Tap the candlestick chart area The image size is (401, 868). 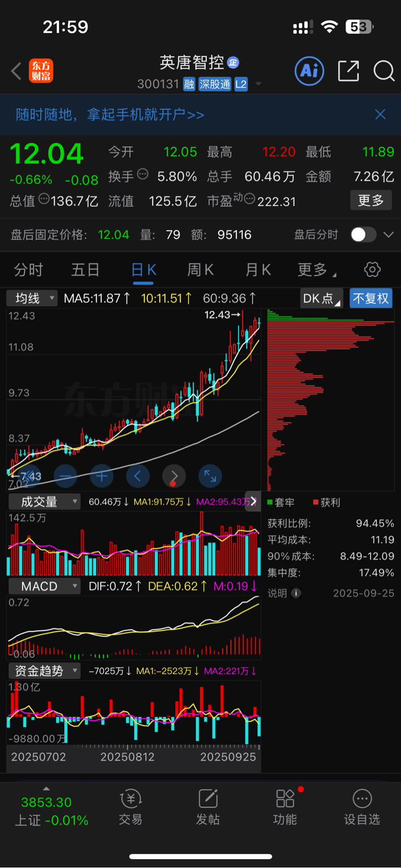click(134, 399)
